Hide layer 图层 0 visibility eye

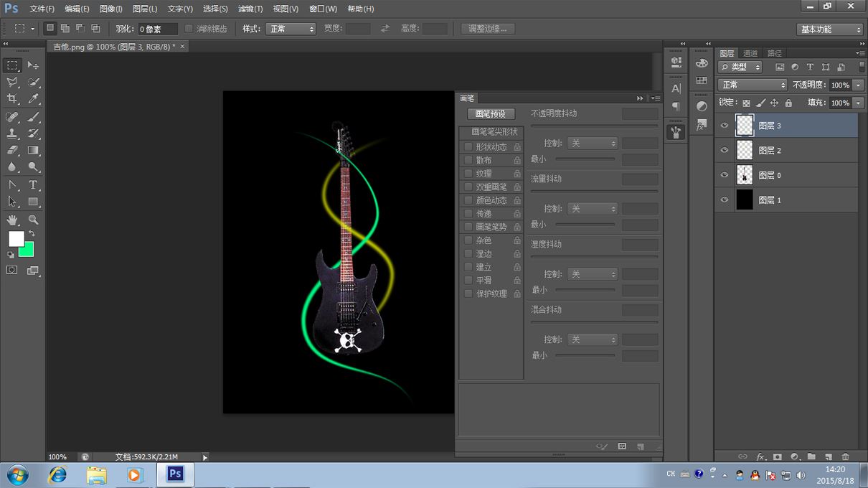pyautogui.click(x=725, y=175)
